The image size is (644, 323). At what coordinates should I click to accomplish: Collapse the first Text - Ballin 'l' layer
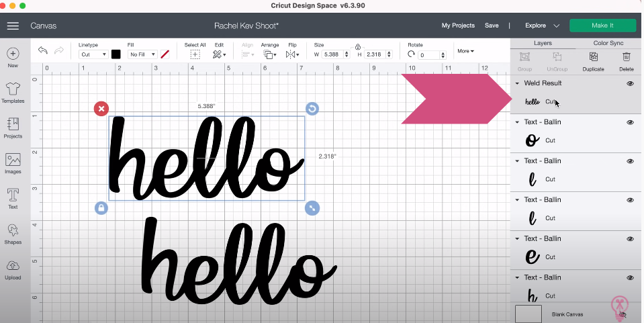(517, 161)
